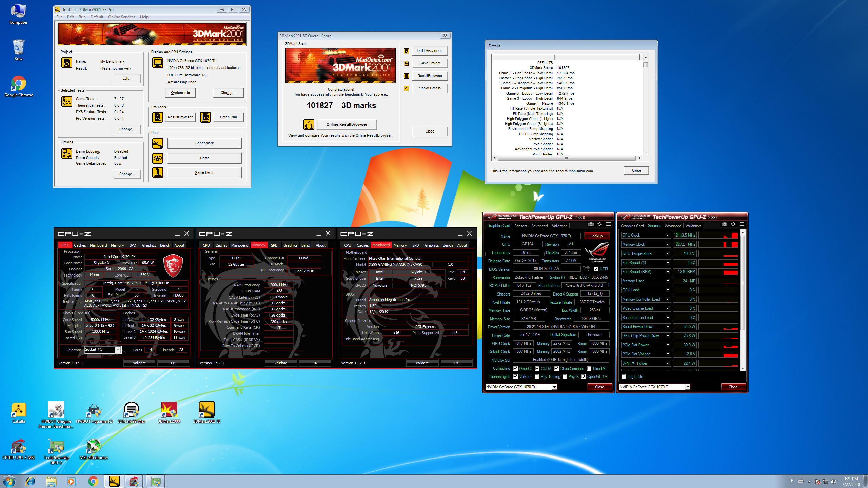The width and height of the screenshot is (868, 488).
Task: Open the Socket #1 selection dropdown in CPU-Z
Action: [x=118, y=350]
